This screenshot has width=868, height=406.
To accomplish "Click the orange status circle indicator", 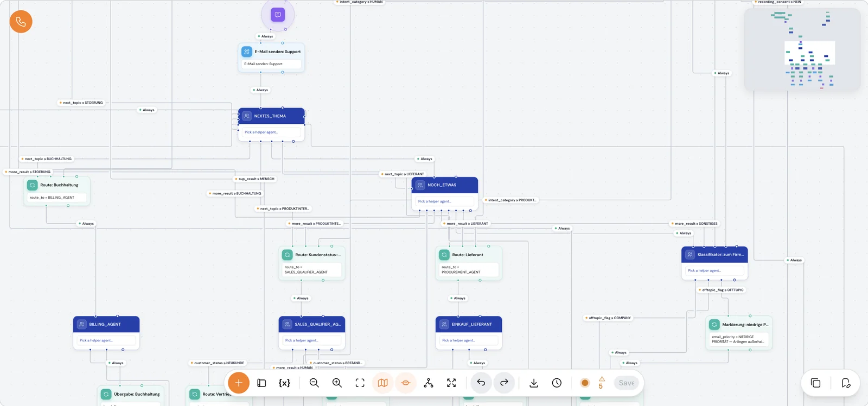I will 585,383.
